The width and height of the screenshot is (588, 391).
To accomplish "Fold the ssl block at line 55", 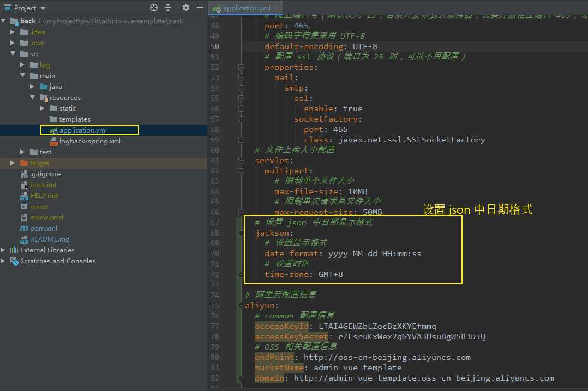I will click(241, 98).
